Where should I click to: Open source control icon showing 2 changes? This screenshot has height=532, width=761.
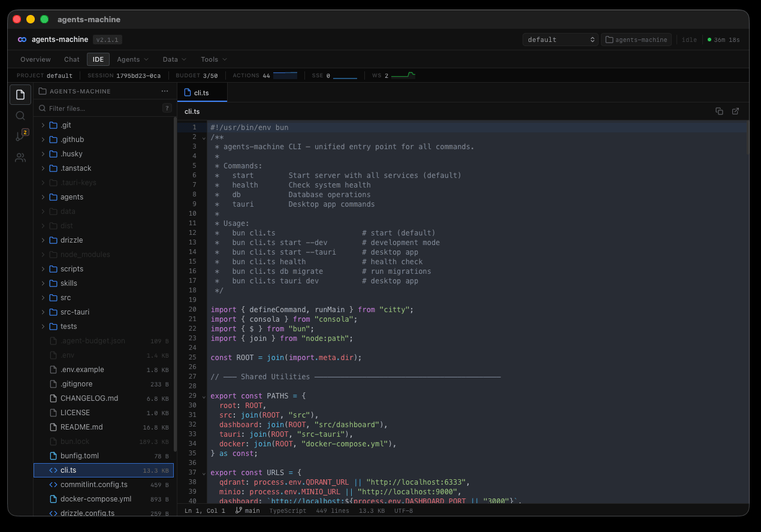pyautogui.click(x=20, y=137)
